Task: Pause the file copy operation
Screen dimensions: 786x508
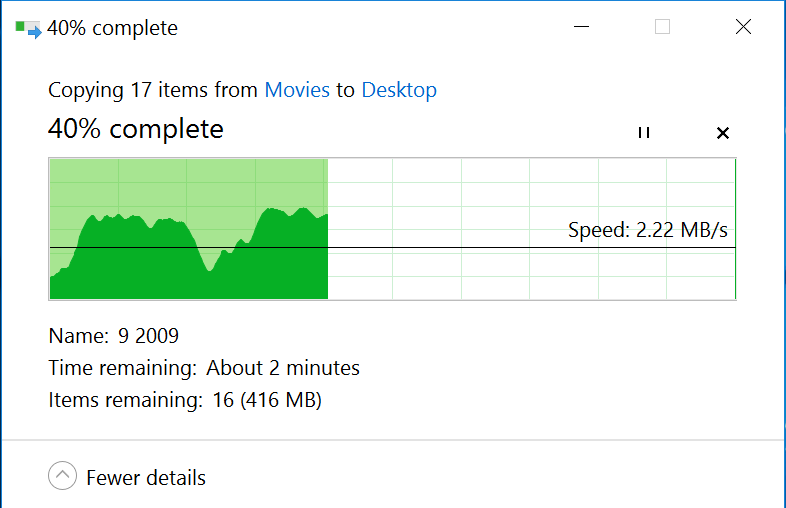Action: tap(644, 132)
